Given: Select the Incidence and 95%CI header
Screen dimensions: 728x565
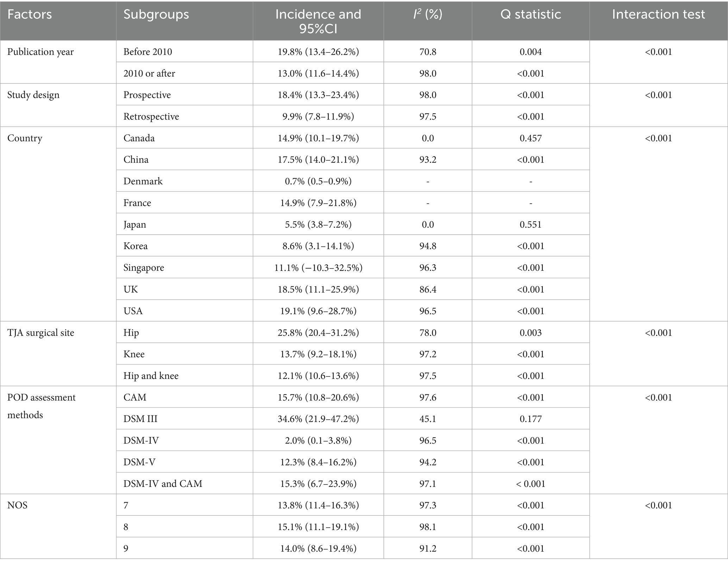Looking at the screenshot, I should (318, 21).
